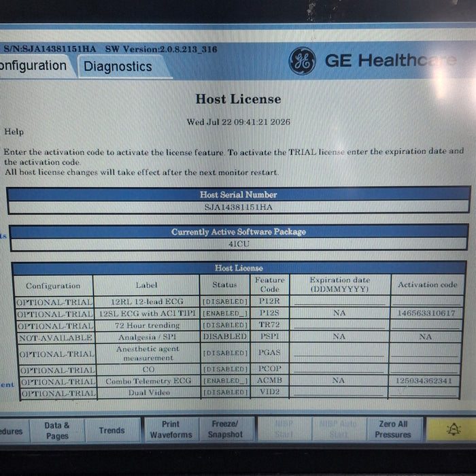Click ENABLED status of 12SL ECG row

pyautogui.click(x=225, y=313)
